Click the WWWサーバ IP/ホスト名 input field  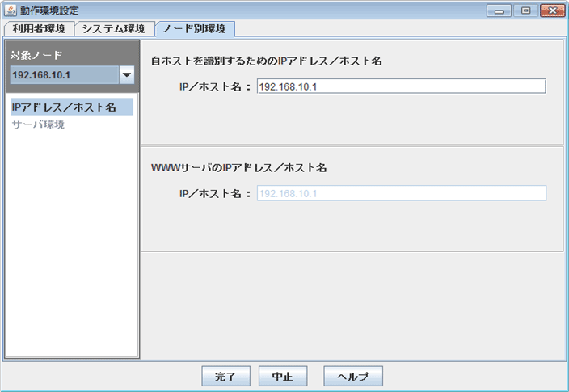(401, 193)
